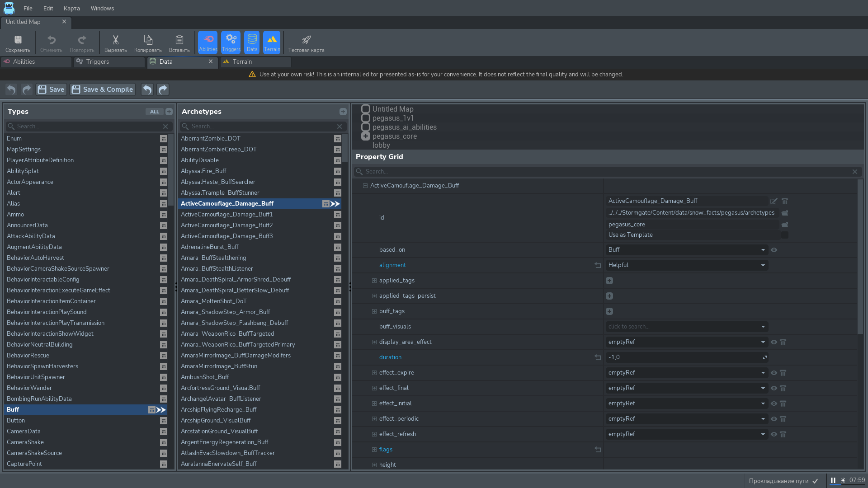The height and width of the screenshot is (488, 868).
Task: Switch to the Terrain tab
Action: coord(242,61)
